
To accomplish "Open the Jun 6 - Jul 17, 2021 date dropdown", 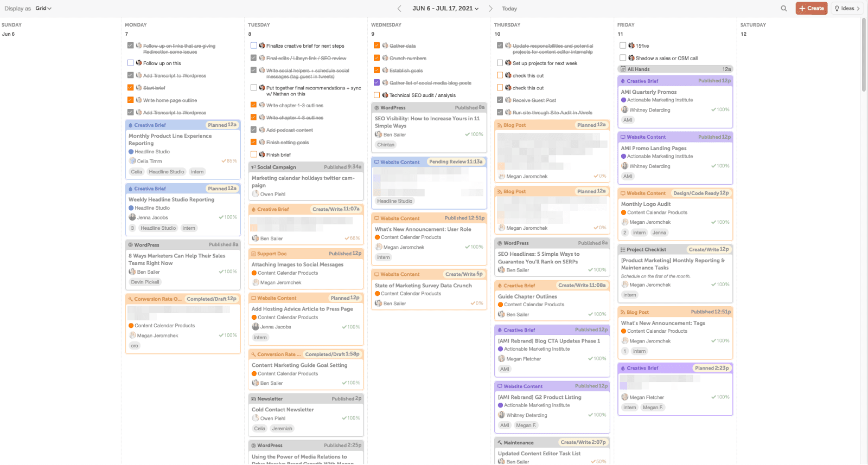I will (445, 8).
